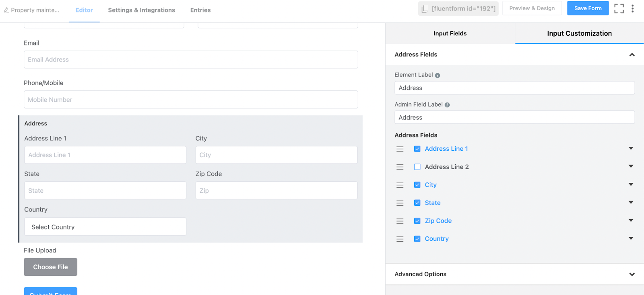644x295 pixels.
Task: Click the Email Address input field
Action: coord(191,59)
